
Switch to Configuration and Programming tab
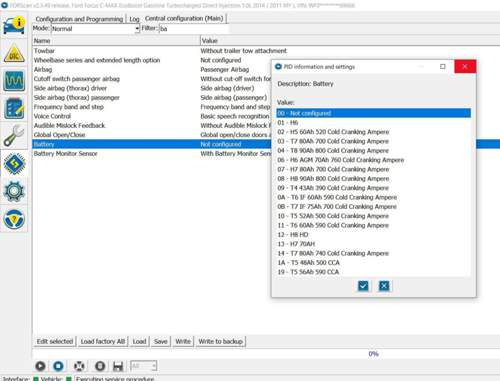pyautogui.click(x=79, y=19)
